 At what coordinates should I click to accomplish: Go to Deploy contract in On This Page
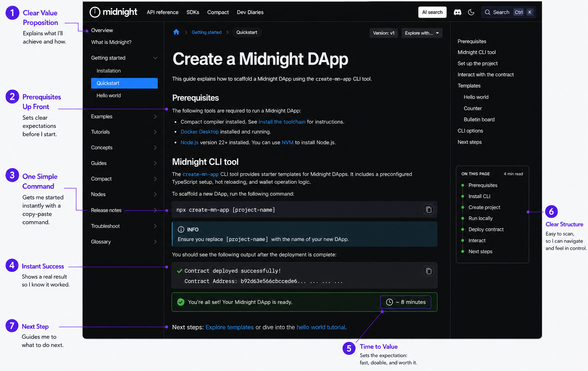point(486,229)
